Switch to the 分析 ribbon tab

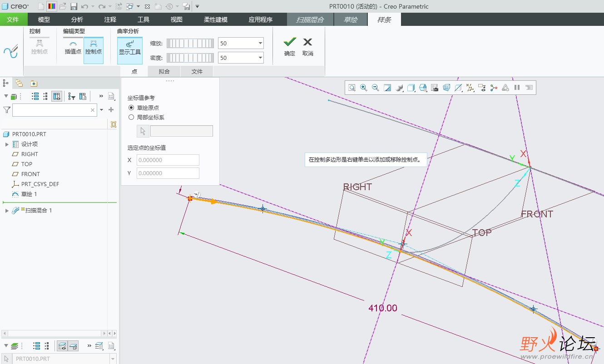77,20
